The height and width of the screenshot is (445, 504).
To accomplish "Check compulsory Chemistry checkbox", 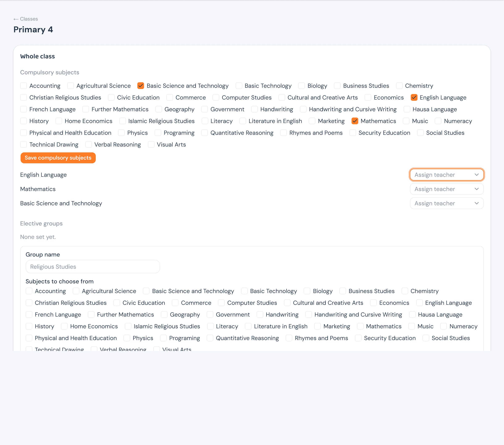I will pos(399,86).
